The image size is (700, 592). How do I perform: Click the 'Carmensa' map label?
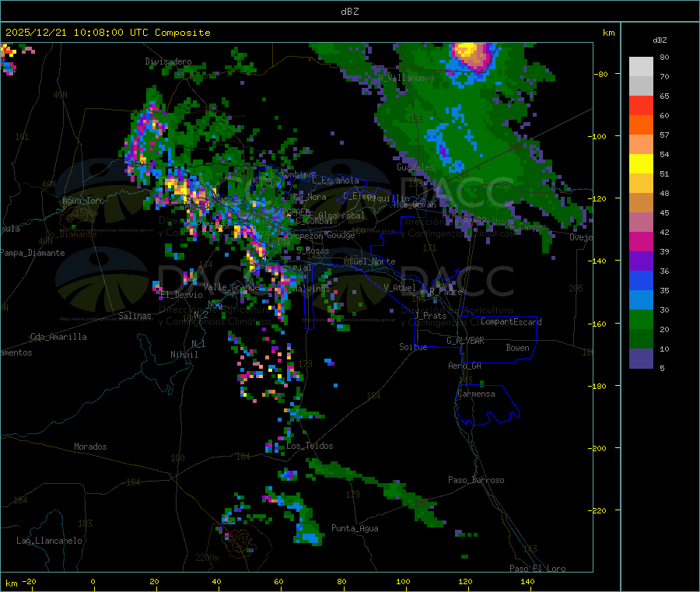click(x=476, y=394)
